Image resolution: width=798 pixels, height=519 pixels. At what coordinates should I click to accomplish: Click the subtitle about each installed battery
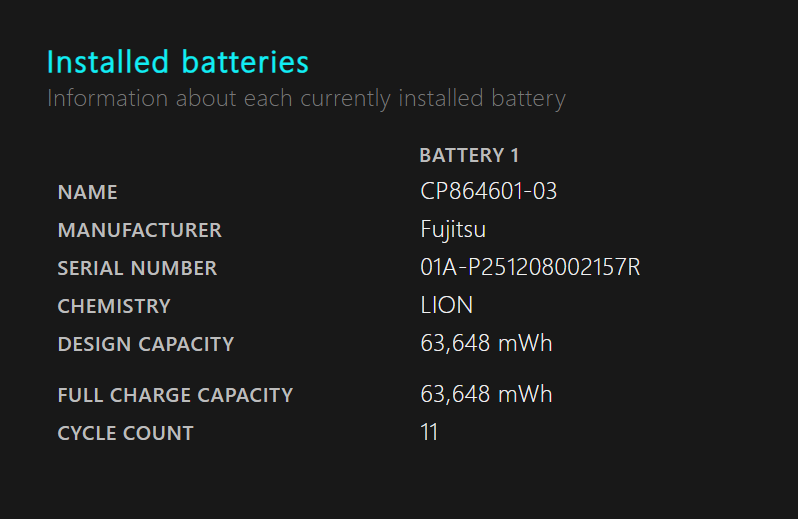[306, 99]
